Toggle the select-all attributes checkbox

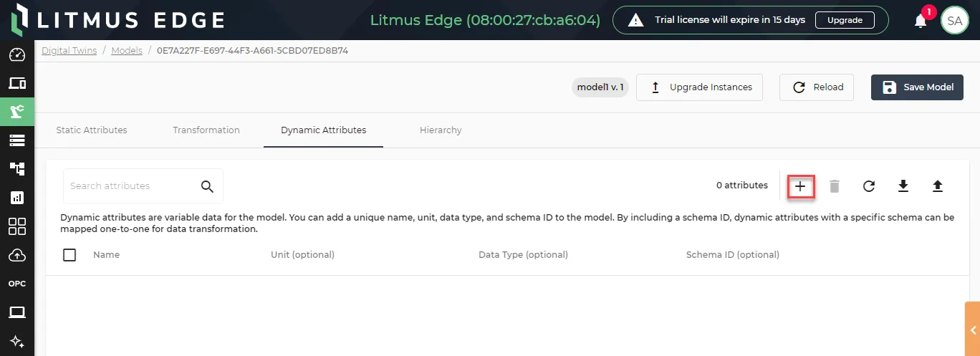(69, 255)
